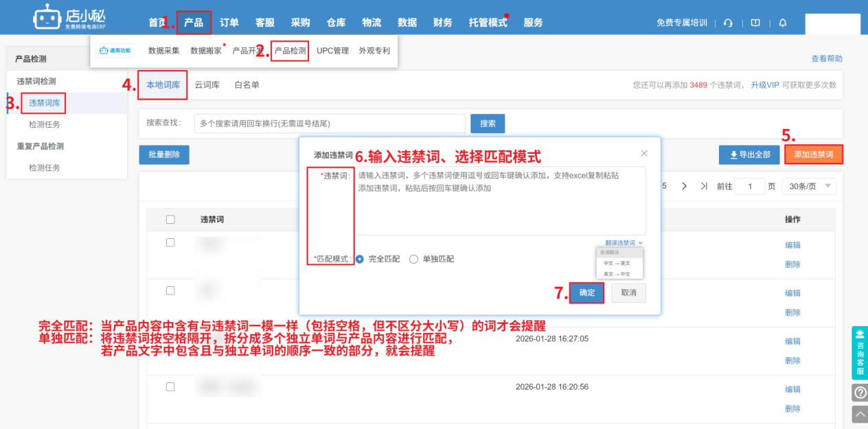
Task: Click the 添加违禁词 orange button
Action: (813, 154)
